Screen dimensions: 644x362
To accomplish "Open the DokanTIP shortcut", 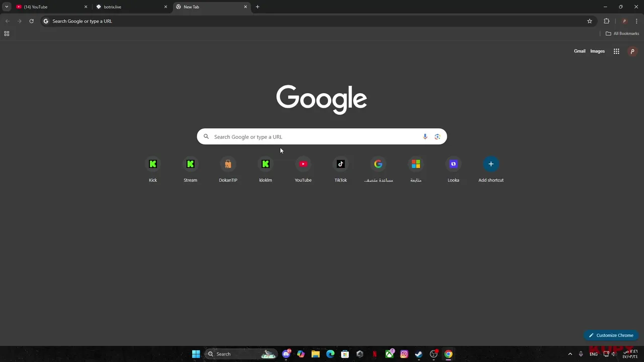I will 228,170.
